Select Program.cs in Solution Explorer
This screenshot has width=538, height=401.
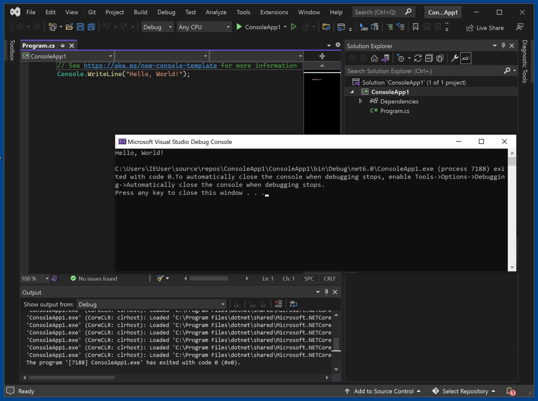[394, 111]
